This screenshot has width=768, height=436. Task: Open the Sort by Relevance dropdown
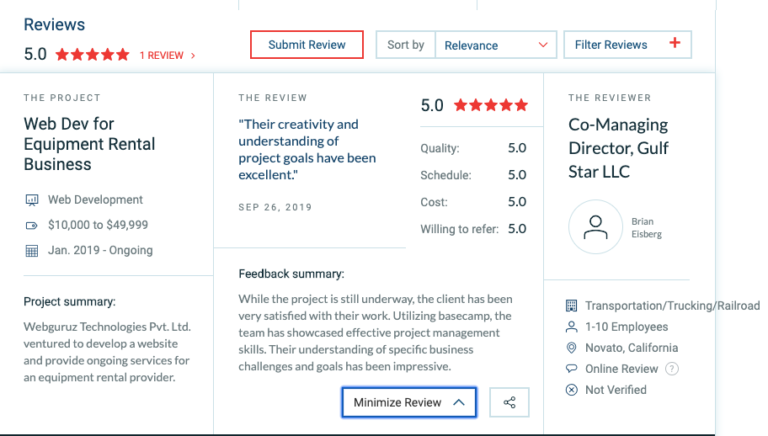496,45
